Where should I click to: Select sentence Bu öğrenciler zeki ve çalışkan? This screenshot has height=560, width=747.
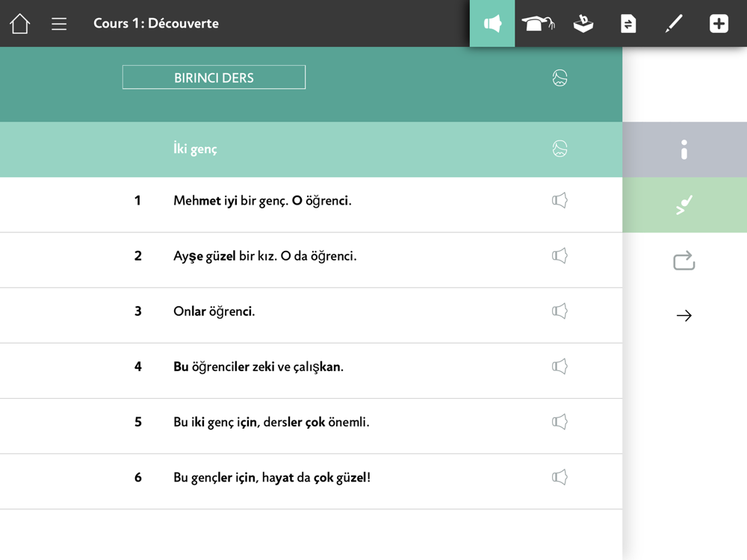258,367
